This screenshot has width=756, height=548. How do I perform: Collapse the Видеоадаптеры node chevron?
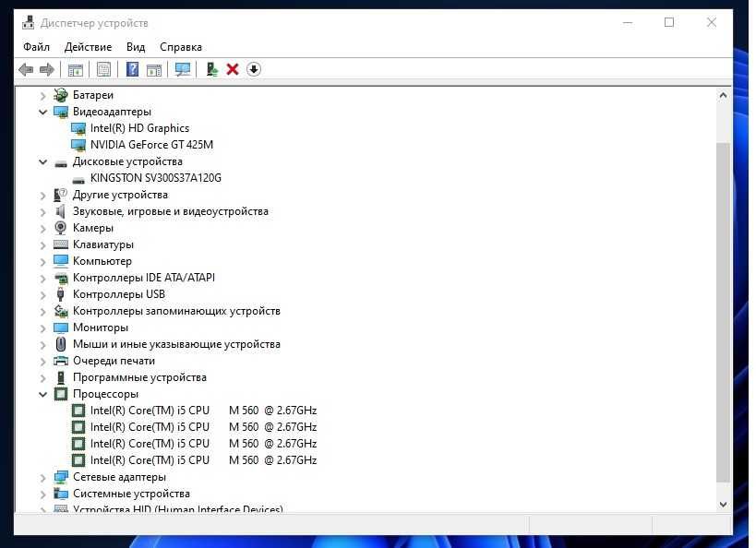pyautogui.click(x=42, y=112)
